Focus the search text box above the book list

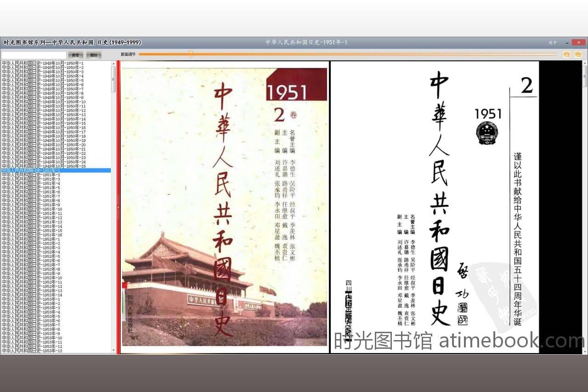34,55
